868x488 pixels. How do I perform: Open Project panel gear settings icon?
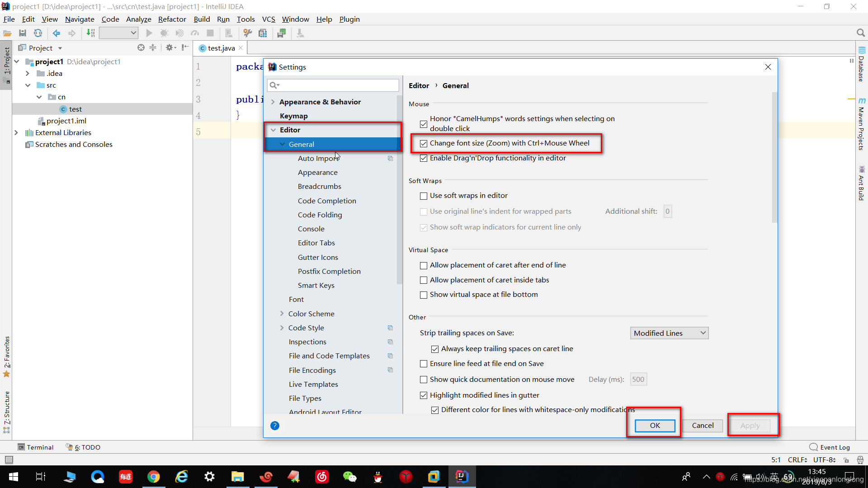(170, 47)
